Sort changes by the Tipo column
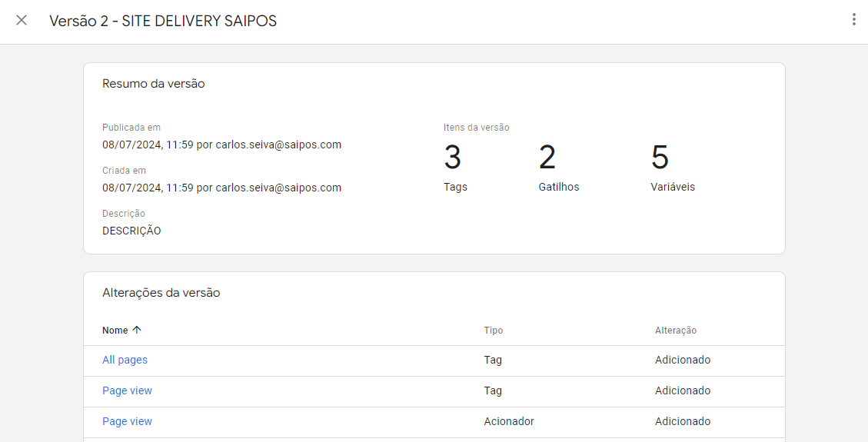Screen dimensions: 868x442 [x=494, y=331]
